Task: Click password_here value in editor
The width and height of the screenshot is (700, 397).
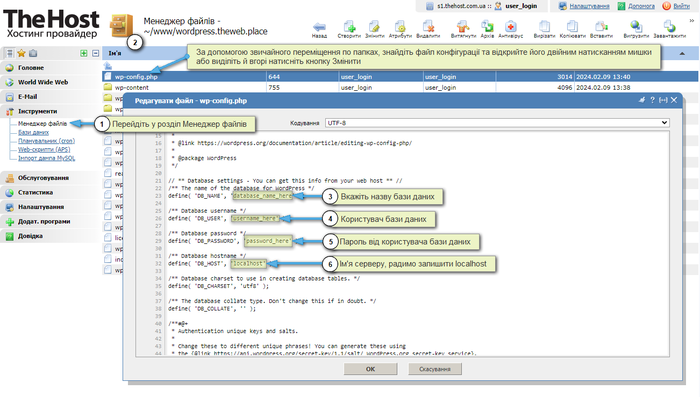Action: (268, 241)
